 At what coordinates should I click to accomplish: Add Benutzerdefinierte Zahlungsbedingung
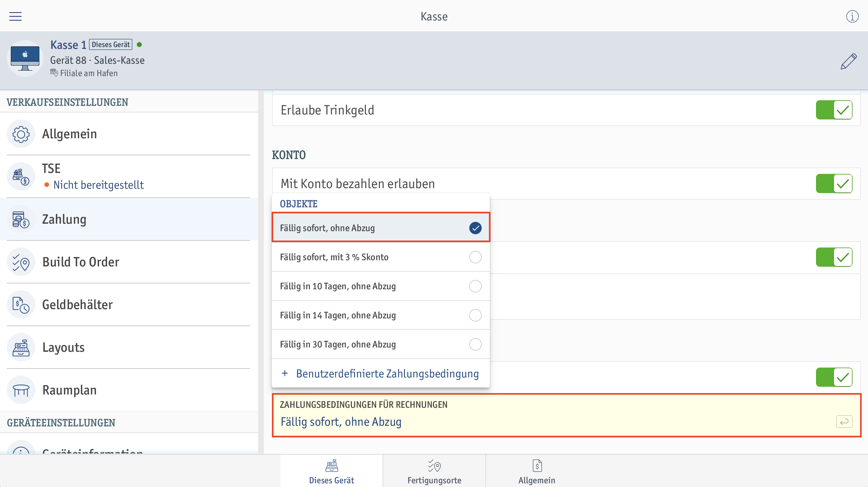[x=381, y=373]
